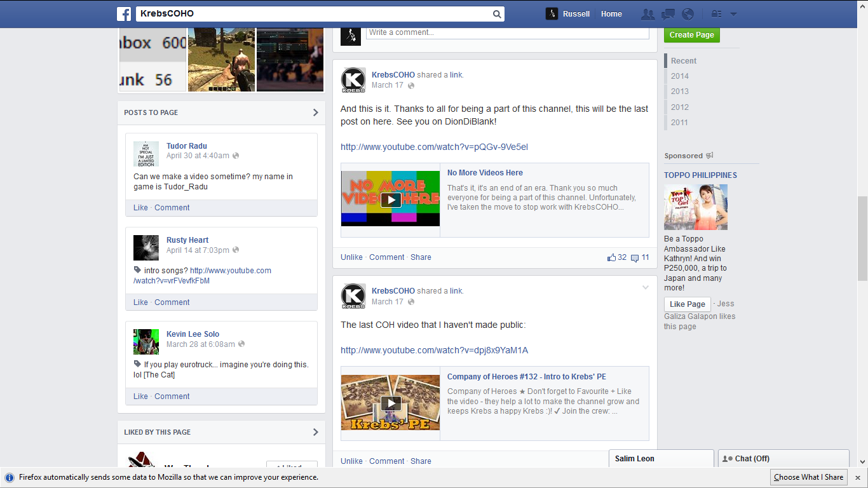
Task: Jump to 2011 in timeline
Action: (680, 123)
